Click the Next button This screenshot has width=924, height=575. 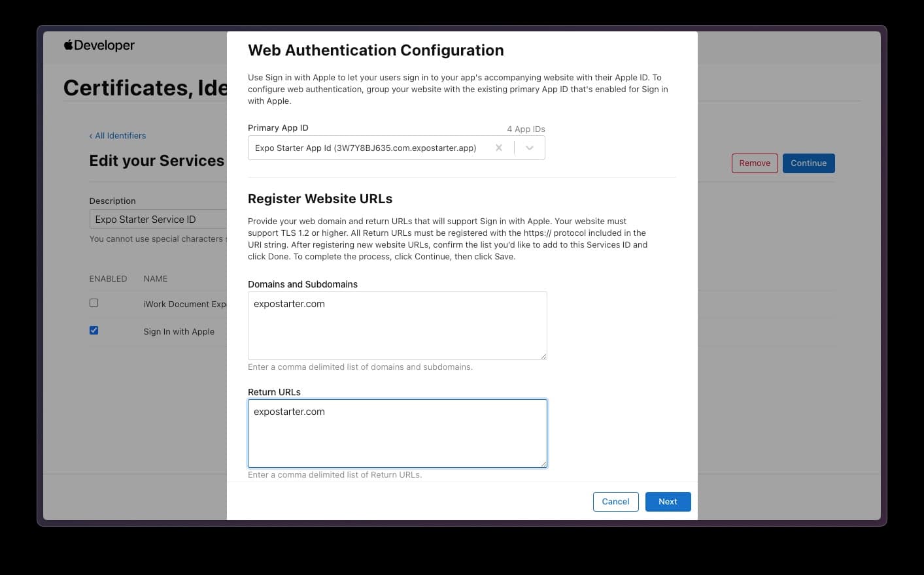coord(668,502)
